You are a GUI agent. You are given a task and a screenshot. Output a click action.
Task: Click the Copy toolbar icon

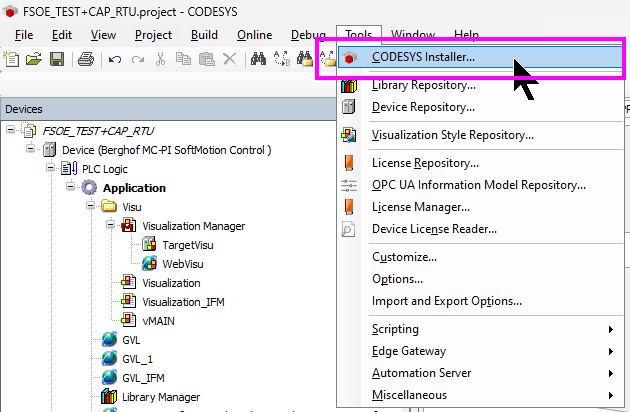click(183, 59)
